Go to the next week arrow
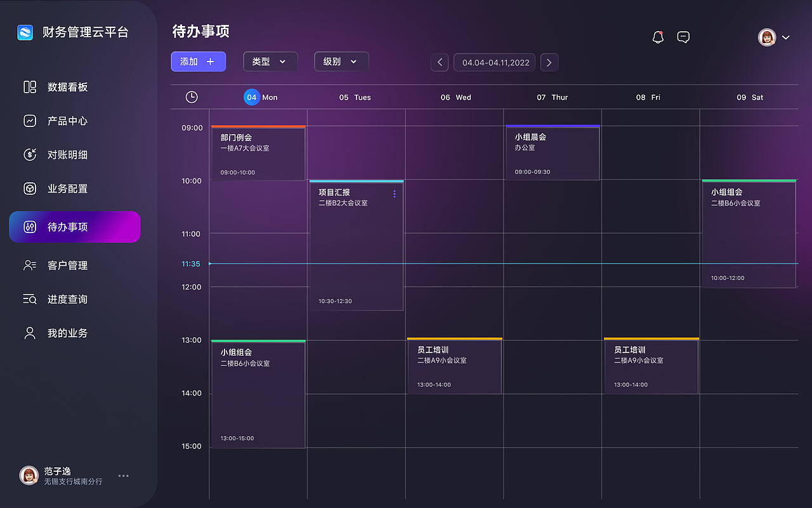This screenshot has width=812, height=508. coord(549,62)
